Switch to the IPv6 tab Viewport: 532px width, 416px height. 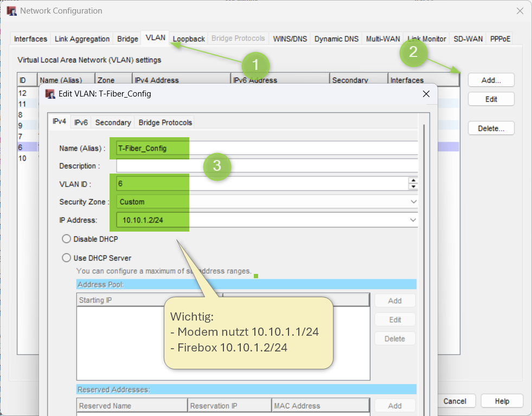81,123
